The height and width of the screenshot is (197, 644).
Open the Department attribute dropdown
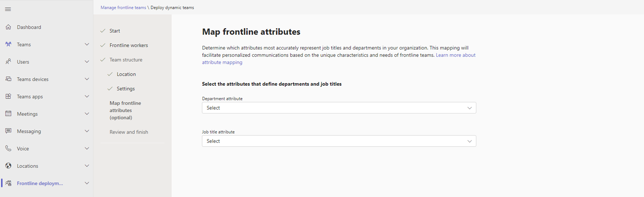339,108
